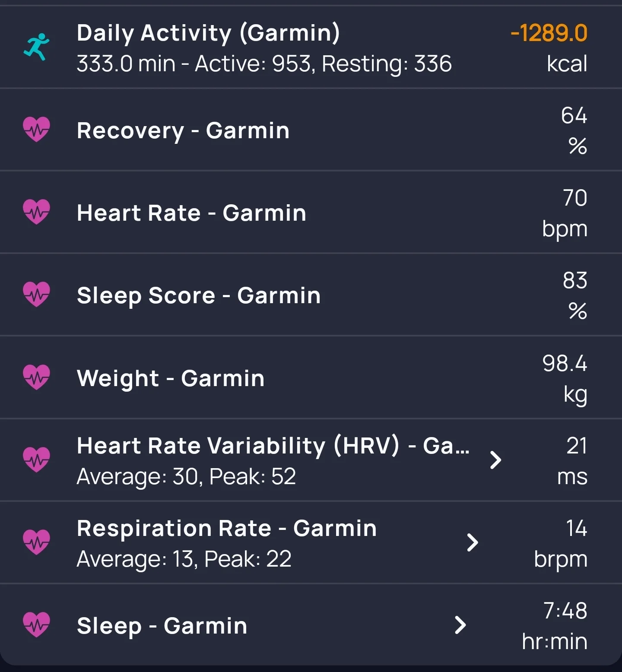622x672 pixels.
Task: Open the Weight - Garmin label
Action: [171, 378]
